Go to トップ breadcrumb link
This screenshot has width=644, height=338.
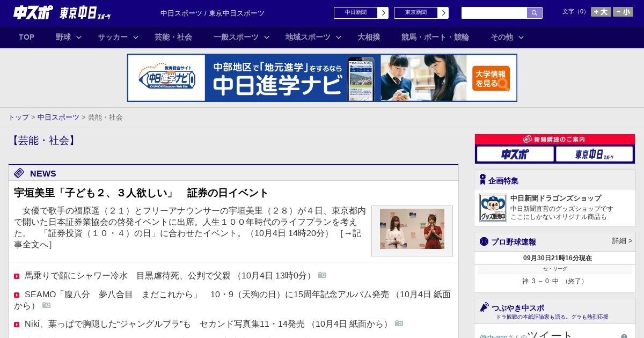coord(18,117)
